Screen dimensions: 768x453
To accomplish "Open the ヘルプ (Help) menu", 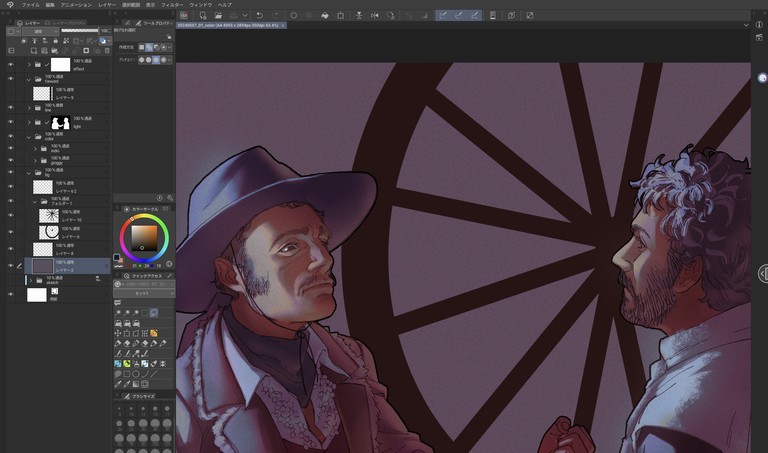I will 224,4.
